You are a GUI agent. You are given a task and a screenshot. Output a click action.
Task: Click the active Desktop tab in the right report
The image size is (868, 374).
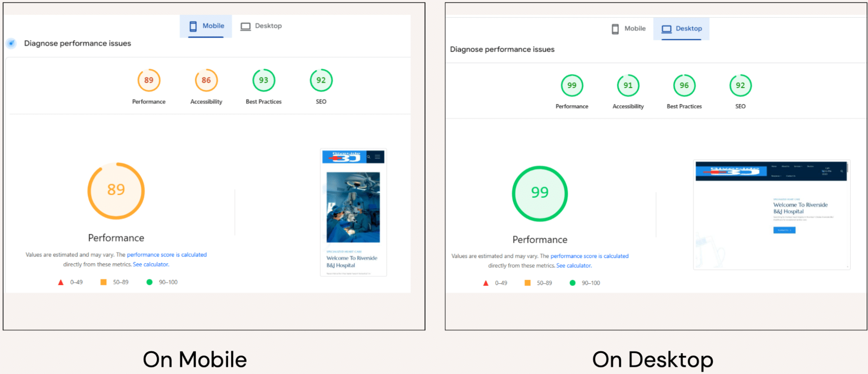click(681, 29)
